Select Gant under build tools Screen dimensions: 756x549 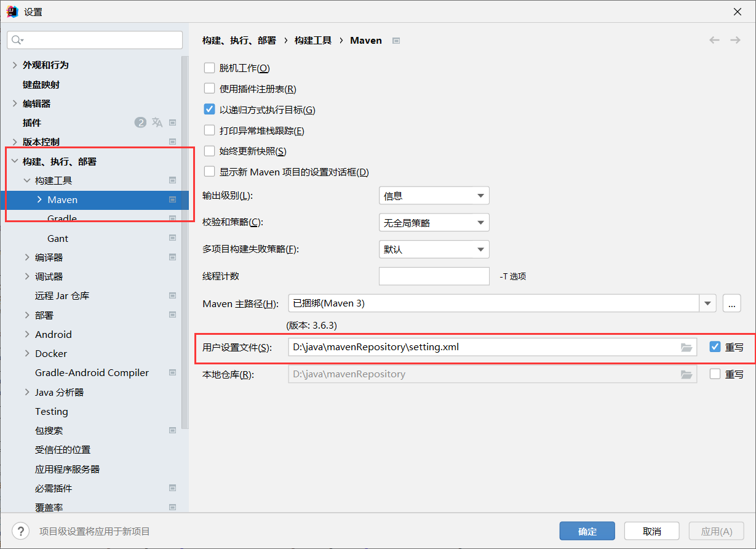click(58, 238)
